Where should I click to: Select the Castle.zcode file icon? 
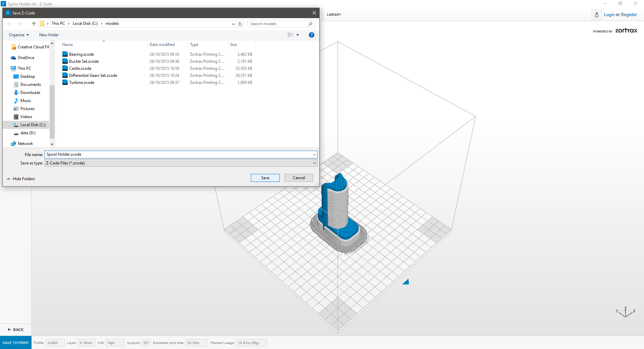[x=65, y=68]
